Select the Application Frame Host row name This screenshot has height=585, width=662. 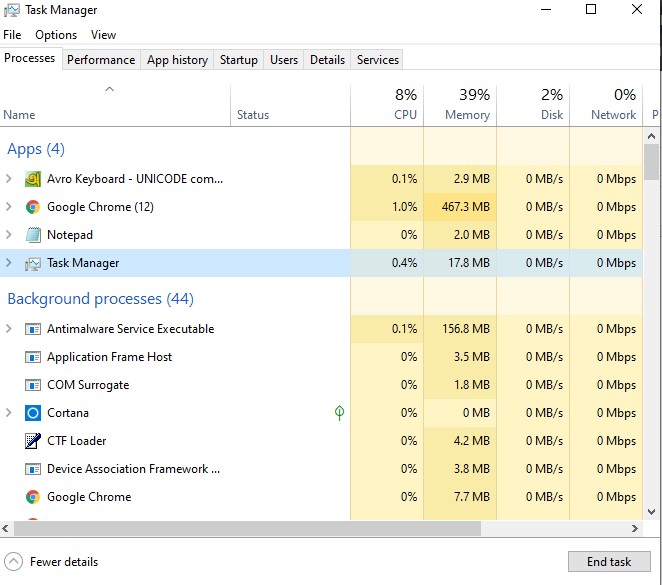109,357
